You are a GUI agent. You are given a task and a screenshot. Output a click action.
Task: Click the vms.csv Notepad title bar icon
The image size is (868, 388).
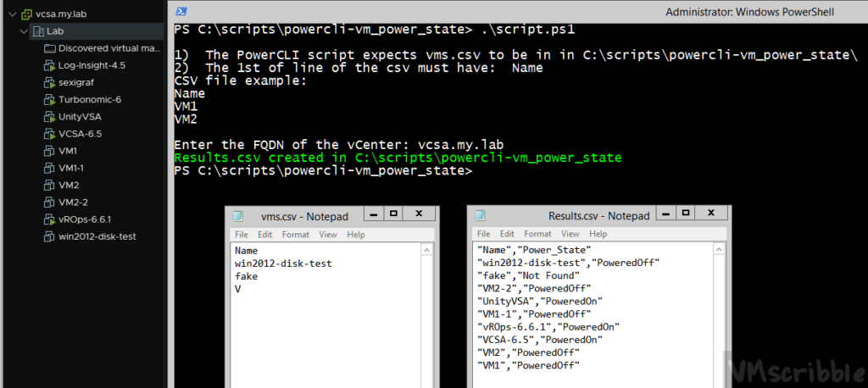pyautogui.click(x=237, y=216)
